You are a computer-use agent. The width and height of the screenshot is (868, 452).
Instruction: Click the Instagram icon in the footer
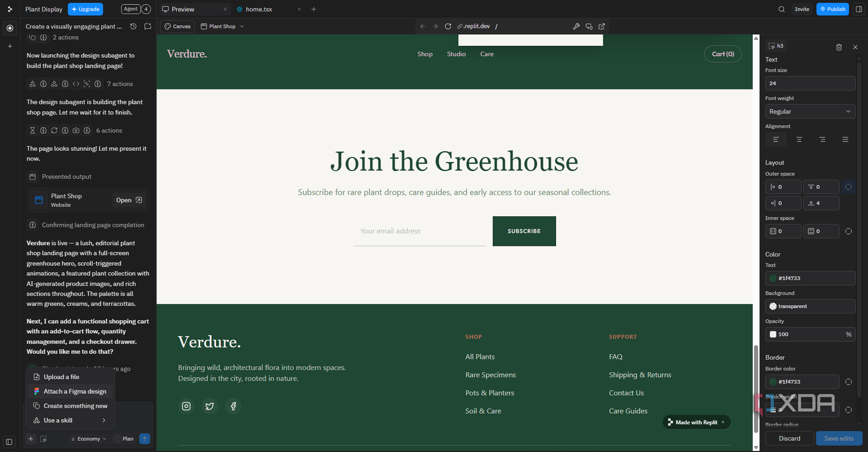click(186, 406)
